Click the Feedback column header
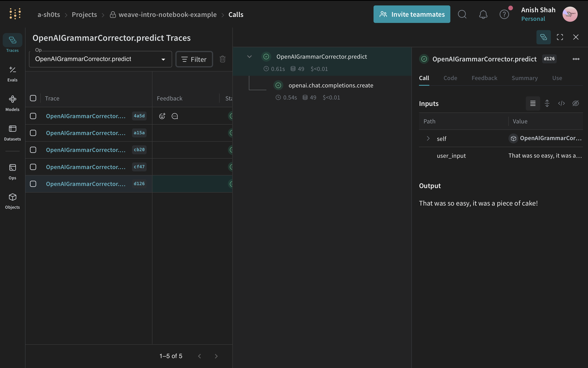 pyautogui.click(x=170, y=98)
